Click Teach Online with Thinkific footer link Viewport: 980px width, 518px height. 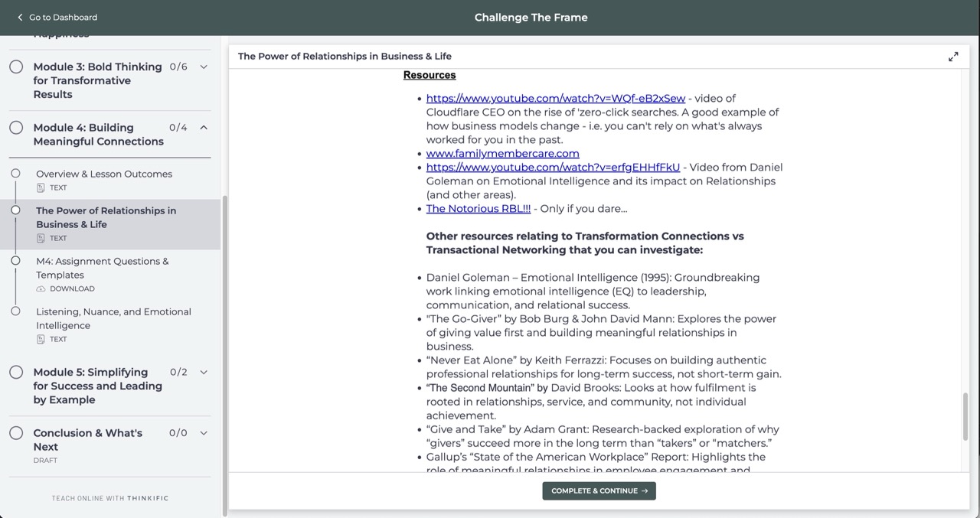[110, 498]
